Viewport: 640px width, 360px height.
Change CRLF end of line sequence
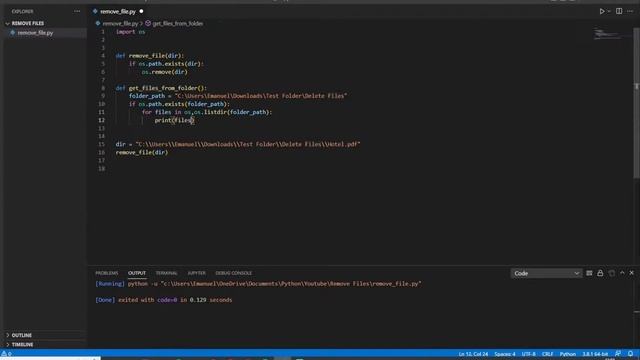pos(547,354)
